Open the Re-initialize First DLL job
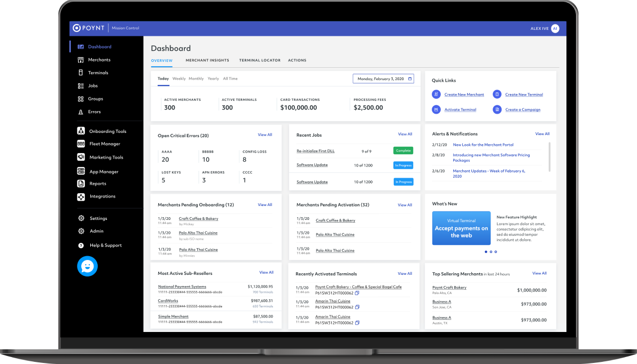Image resolution: width=637 pixels, height=364 pixels. (316, 151)
